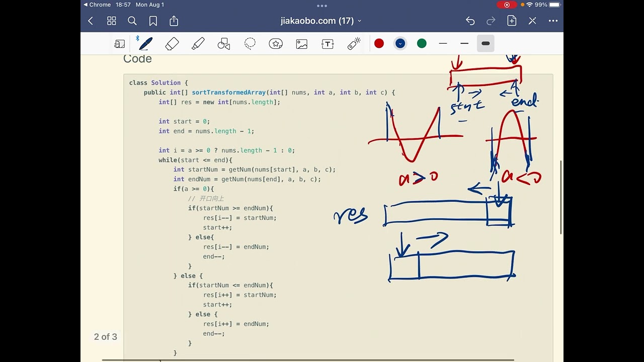This screenshot has width=644, height=362.
Task: Select the medium stroke width
Action: [x=464, y=44]
